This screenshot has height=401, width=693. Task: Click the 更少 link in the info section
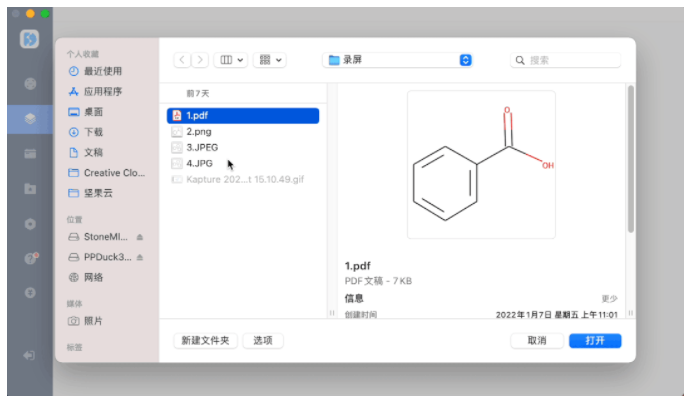pos(609,298)
